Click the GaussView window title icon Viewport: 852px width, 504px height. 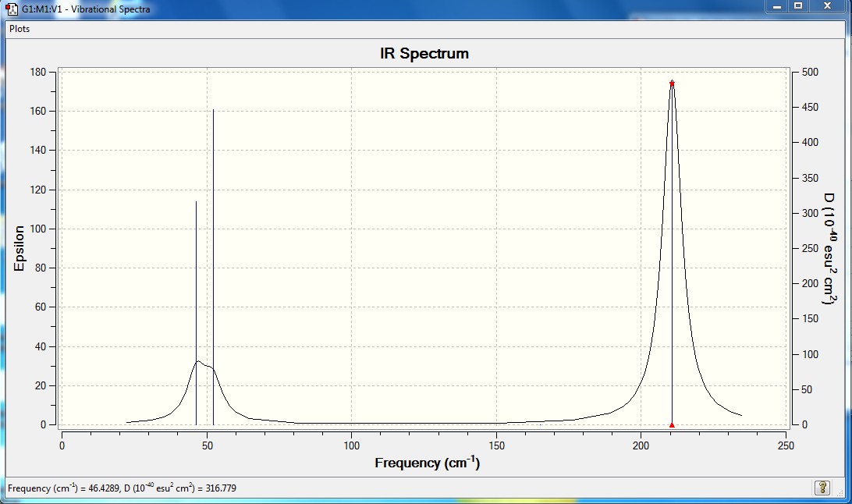pos(12,9)
